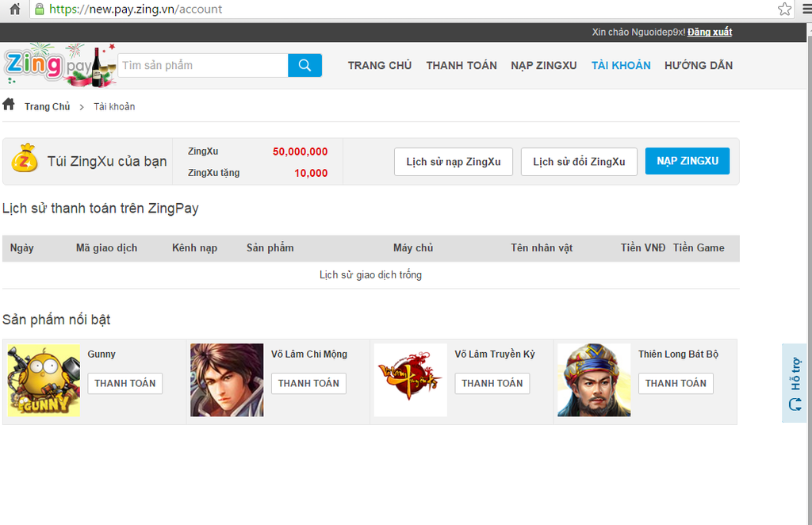Click the browser home icon
Image resolution: width=812 pixels, height=525 pixels.
pyautogui.click(x=15, y=9)
